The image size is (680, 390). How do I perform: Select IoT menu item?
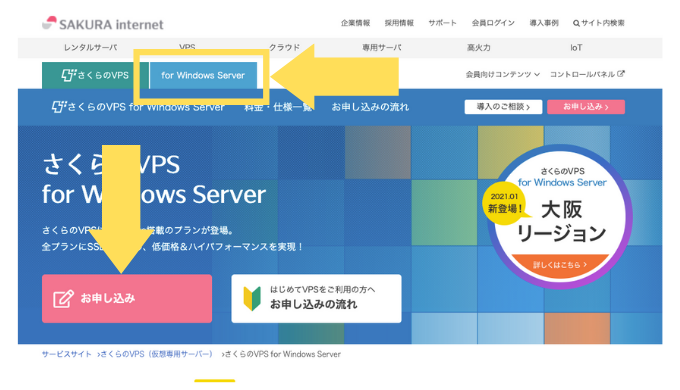pos(576,48)
